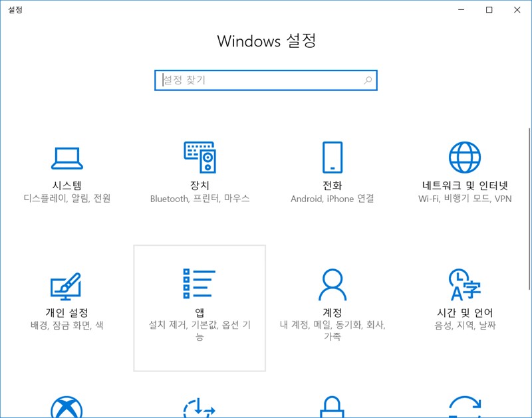Click the 전화 label

332,185
